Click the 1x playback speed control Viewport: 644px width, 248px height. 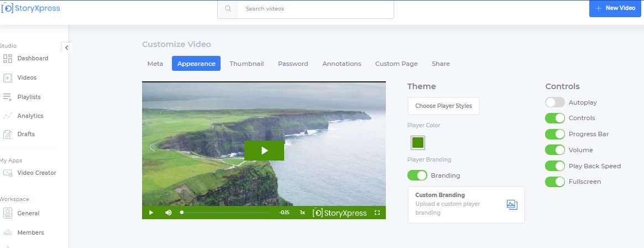pyautogui.click(x=302, y=213)
